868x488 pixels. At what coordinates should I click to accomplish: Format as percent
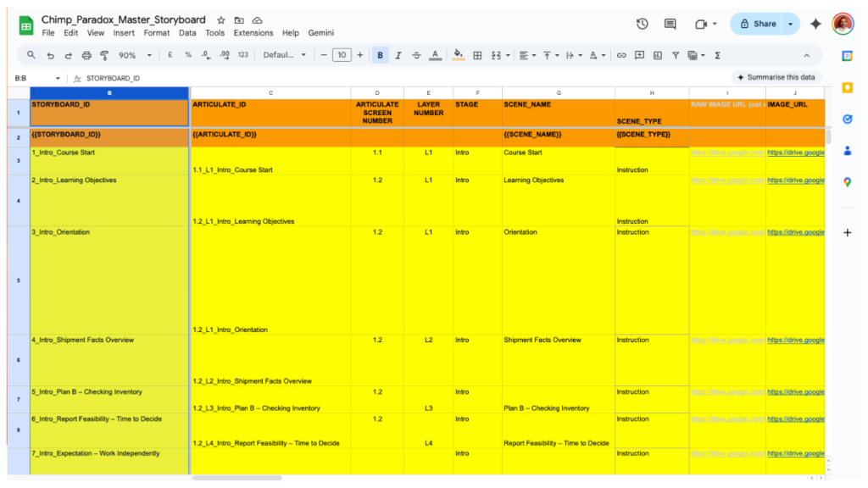coord(188,55)
